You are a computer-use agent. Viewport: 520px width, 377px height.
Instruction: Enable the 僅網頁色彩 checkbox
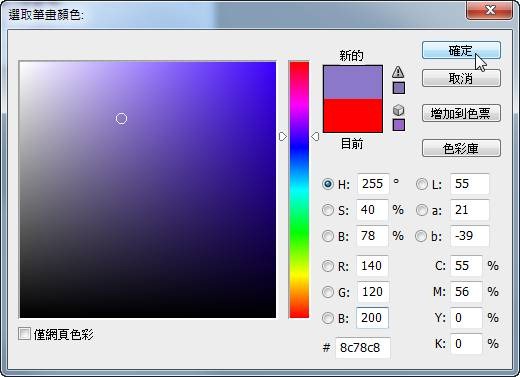24,334
